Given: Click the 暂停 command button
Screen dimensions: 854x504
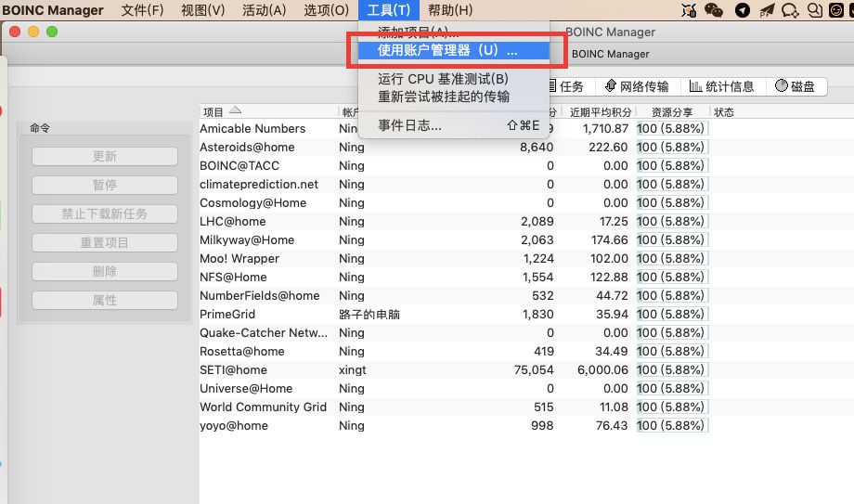Looking at the screenshot, I should pyautogui.click(x=105, y=186).
